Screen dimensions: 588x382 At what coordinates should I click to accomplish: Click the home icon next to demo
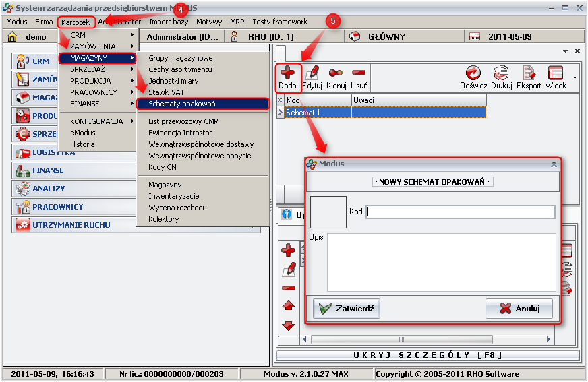pos(12,36)
